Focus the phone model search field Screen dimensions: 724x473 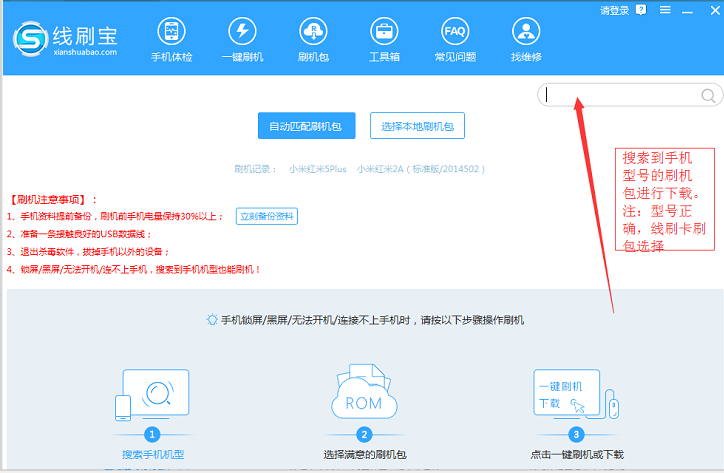[x=620, y=96]
